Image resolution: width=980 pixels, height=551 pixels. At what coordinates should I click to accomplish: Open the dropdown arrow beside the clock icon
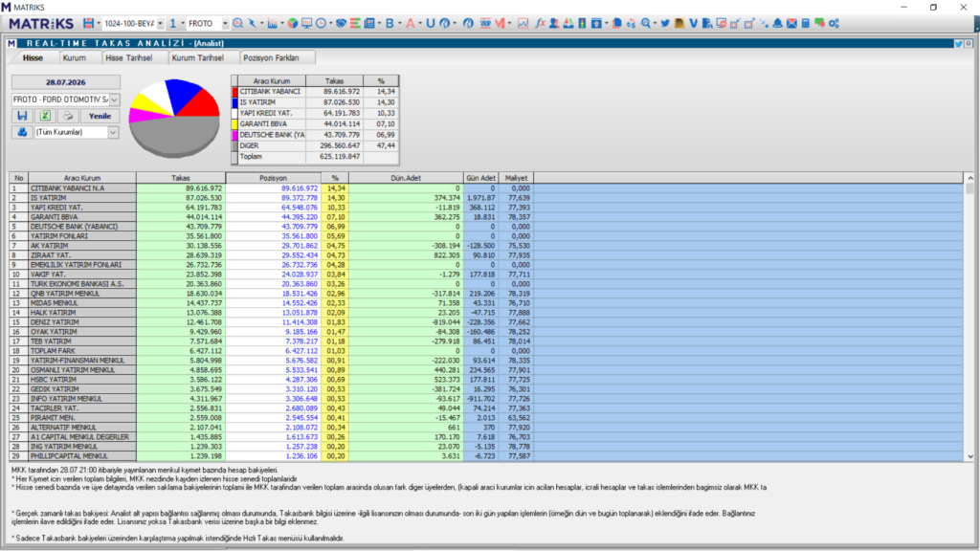(330, 23)
